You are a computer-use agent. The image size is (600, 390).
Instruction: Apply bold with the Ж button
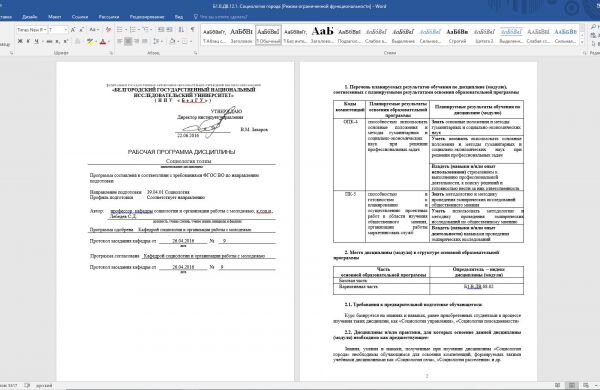[x=20, y=41]
